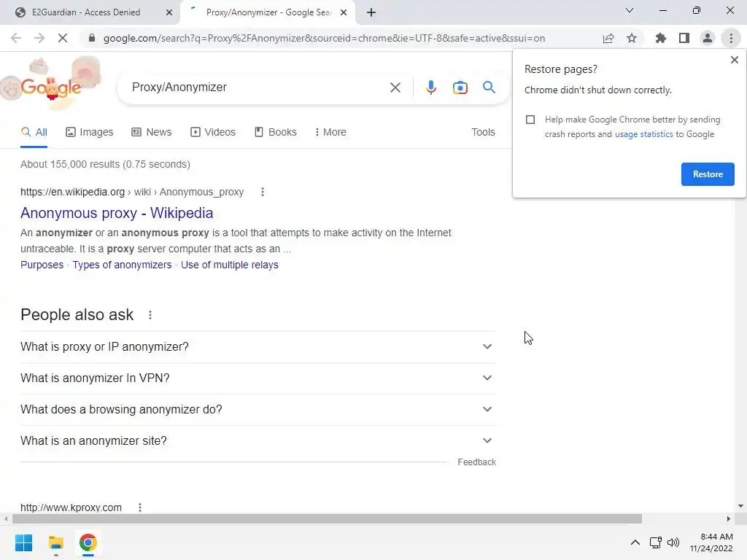Click the horizontal scrollbar thumb

(x=327, y=518)
